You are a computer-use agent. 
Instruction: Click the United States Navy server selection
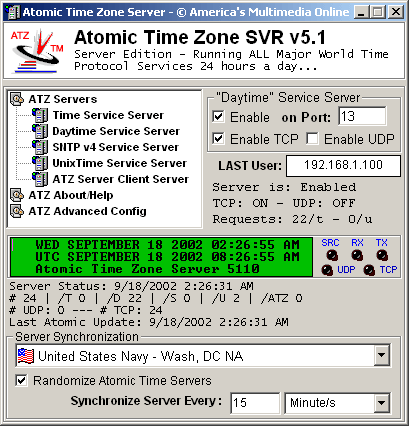point(203,356)
